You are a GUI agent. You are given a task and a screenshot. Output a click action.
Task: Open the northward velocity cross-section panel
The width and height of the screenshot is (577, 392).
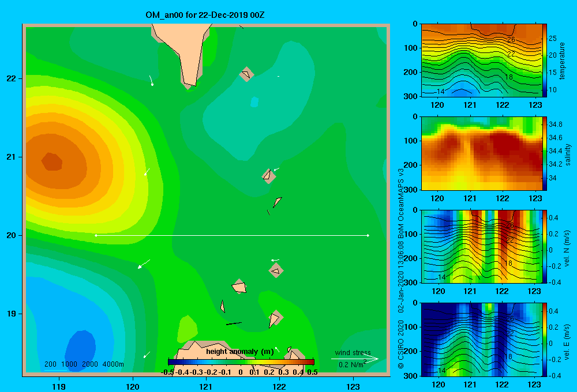pos(482,246)
